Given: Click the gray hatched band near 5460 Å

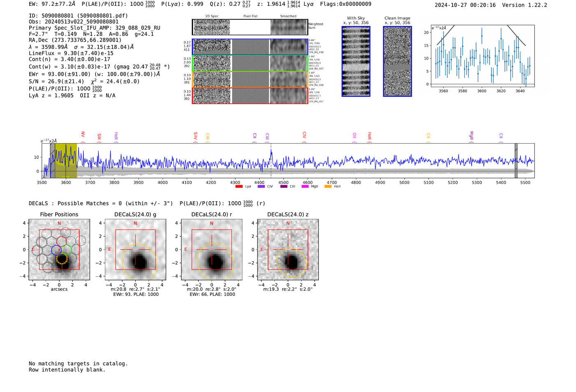Looking at the screenshot, I should coord(516,161).
